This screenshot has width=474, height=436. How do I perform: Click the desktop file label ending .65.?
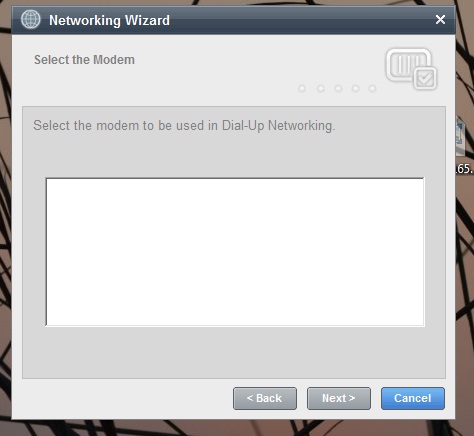[x=464, y=169]
